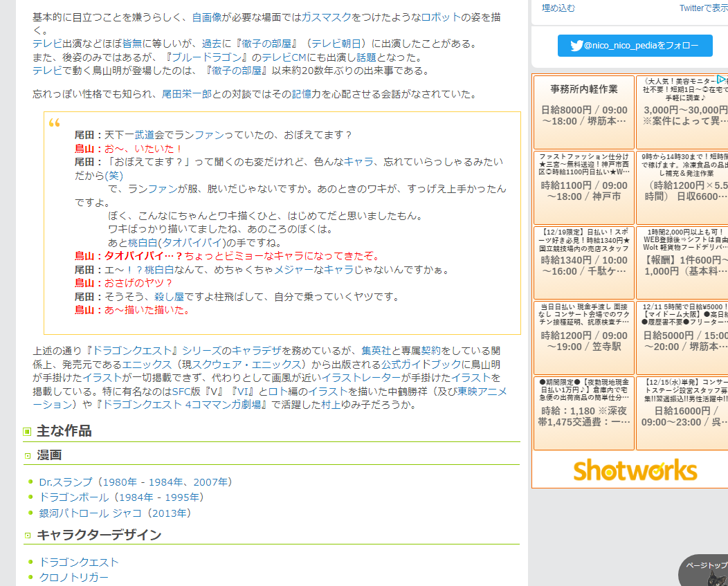Open the 事務所内軽作業 job ad card
Viewport: 728px width, 586px height.
pyautogui.click(x=584, y=112)
